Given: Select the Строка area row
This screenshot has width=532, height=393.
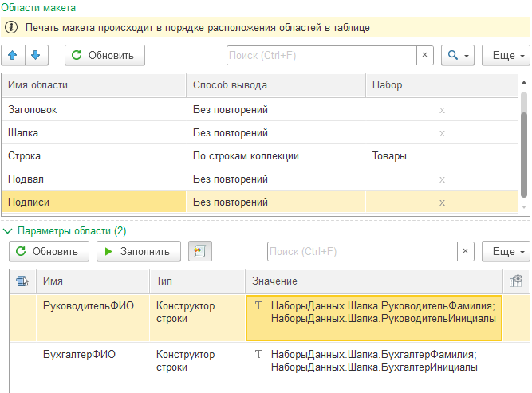Looking at the screenshot, I should pyautogui.click(x=260, y=156).
